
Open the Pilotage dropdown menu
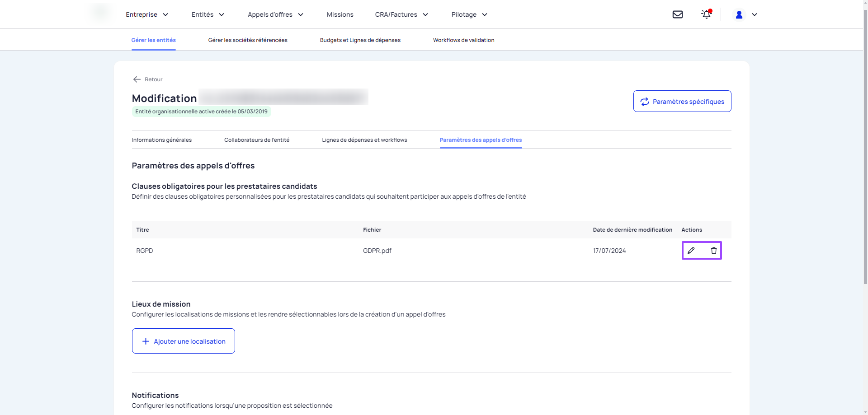coord(469,14)
